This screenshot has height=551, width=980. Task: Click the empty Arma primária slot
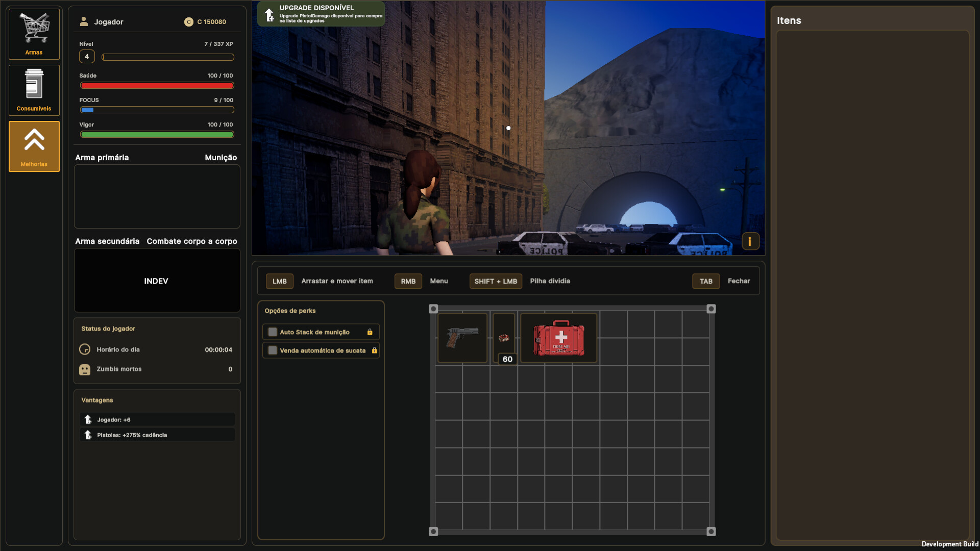[x=157, y=196]
